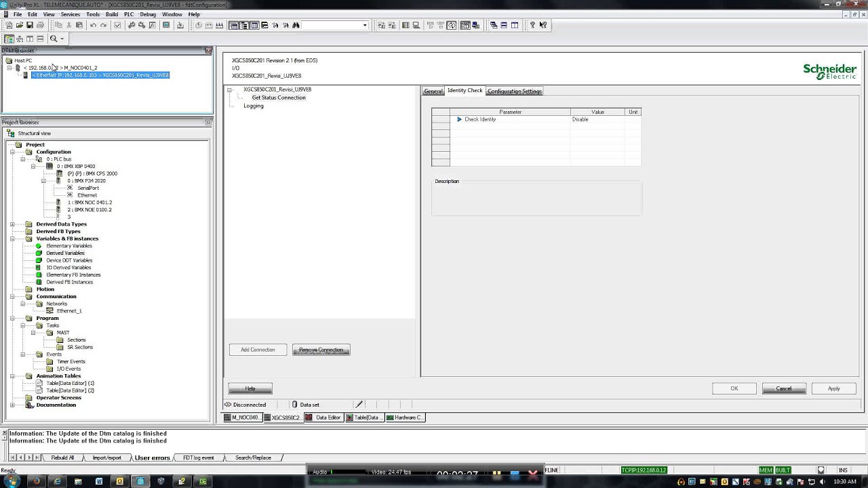This screenshot has height=488, width=868.
Task: Open the PLC menu
Action: pyautogui.click(x=129, y=14)
